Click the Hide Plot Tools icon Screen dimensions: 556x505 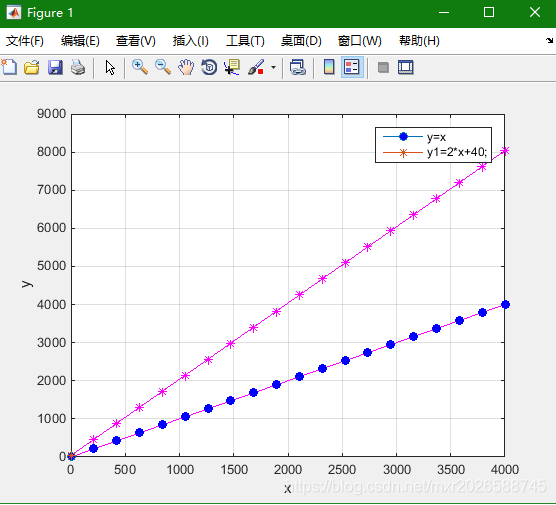[x=383, y=67]
